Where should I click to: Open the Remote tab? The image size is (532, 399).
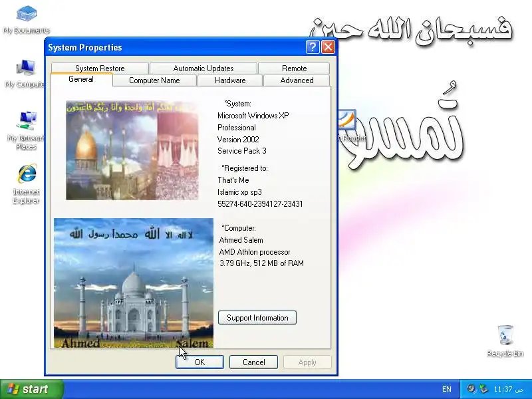[x=294, y=68]
